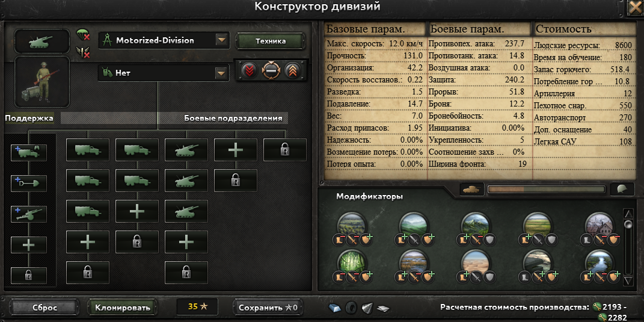
Task: Set priority to low with red arrows
Action: tap(250, 70)
